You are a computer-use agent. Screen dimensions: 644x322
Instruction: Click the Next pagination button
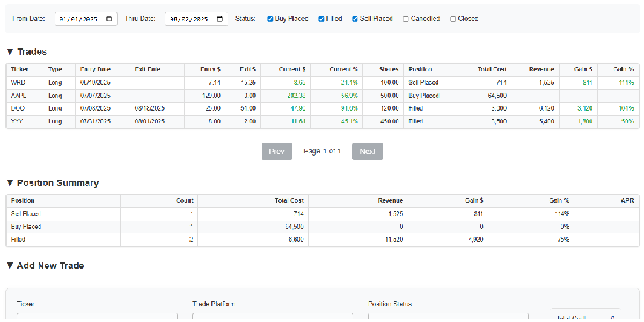click(x=367, y=151)
